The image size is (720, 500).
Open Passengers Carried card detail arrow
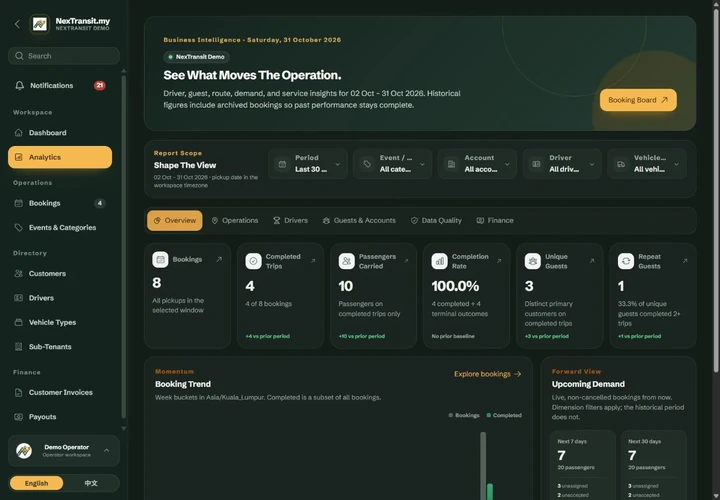[x=406, y=261]
